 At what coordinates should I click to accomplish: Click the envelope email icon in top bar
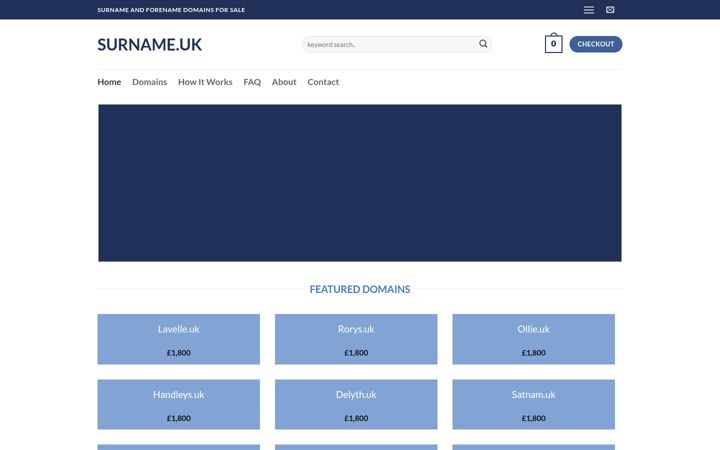click(610, 10)
